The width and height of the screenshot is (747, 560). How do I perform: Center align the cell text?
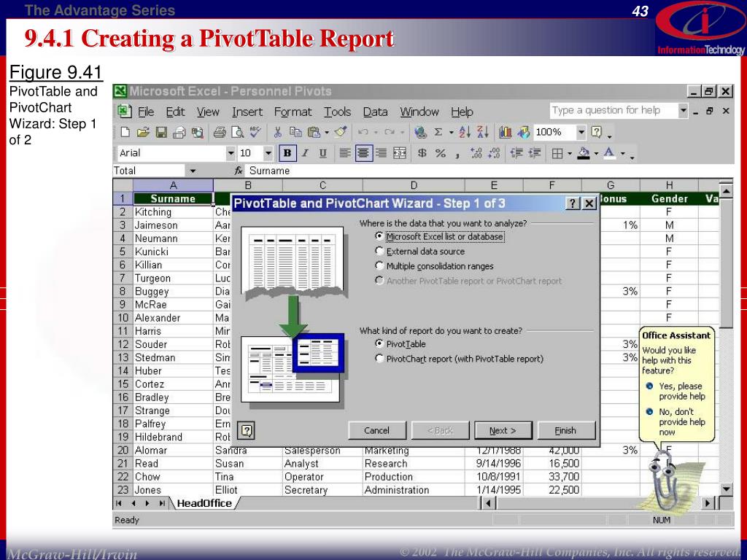click(363, 153)
